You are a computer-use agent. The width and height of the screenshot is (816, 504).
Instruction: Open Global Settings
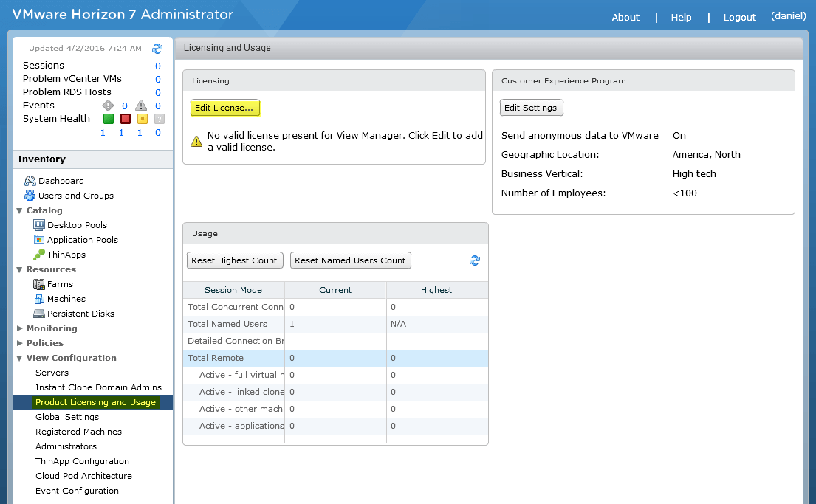[67, 417]
